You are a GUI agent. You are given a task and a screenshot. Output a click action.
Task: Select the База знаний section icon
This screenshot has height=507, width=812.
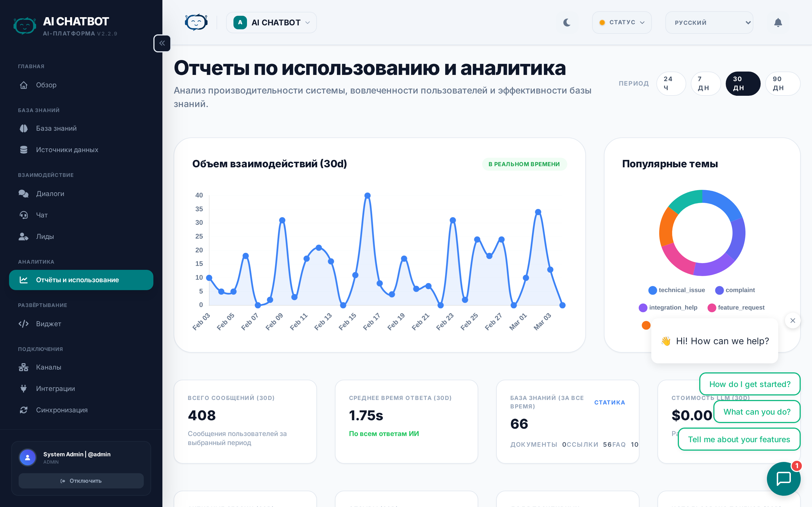[23, 128]
